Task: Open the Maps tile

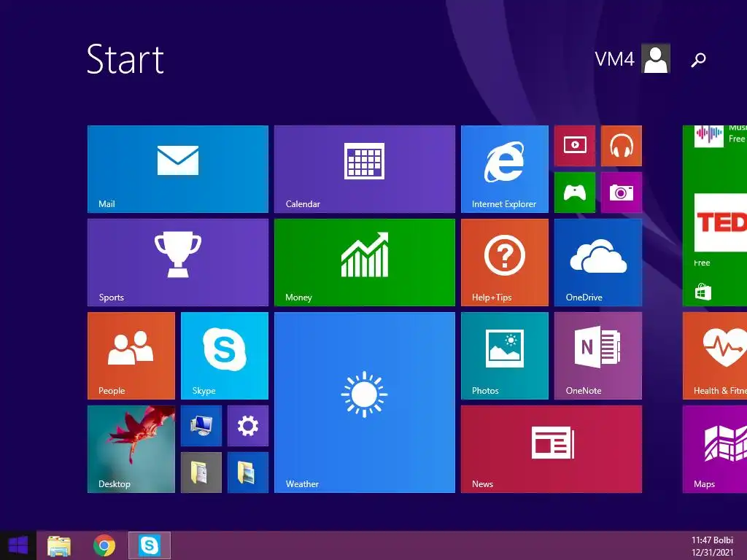Action: coord(715,449)
